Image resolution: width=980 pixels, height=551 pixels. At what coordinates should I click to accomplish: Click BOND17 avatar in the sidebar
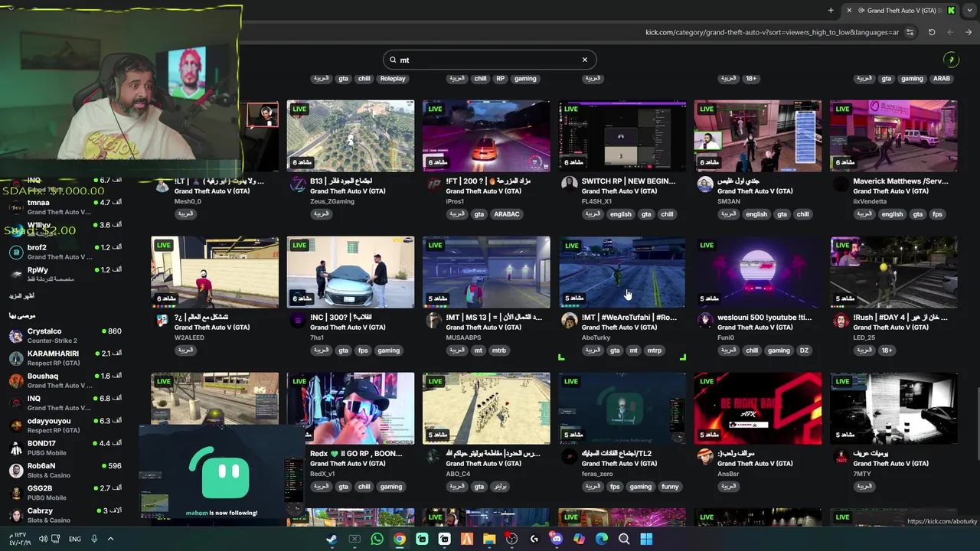click(x=15, y=448)
